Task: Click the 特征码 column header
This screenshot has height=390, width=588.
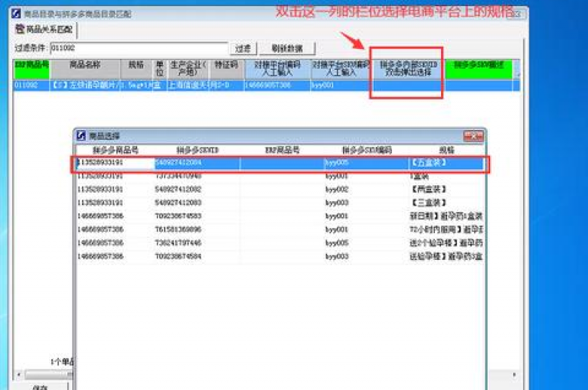Action: [227, 69]
